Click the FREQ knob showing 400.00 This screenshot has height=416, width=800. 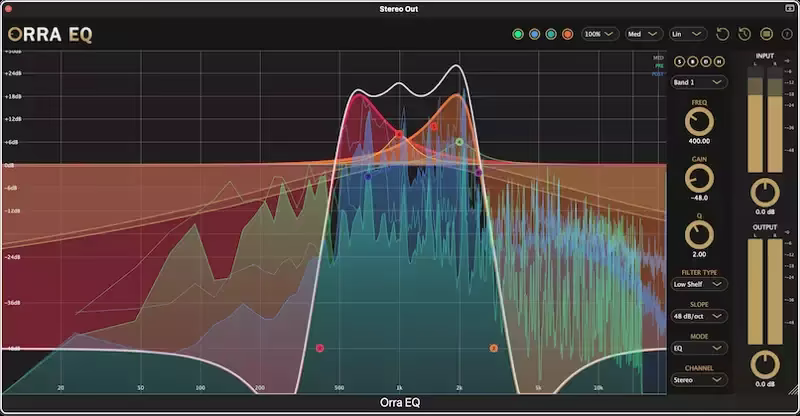click(699, 122)
